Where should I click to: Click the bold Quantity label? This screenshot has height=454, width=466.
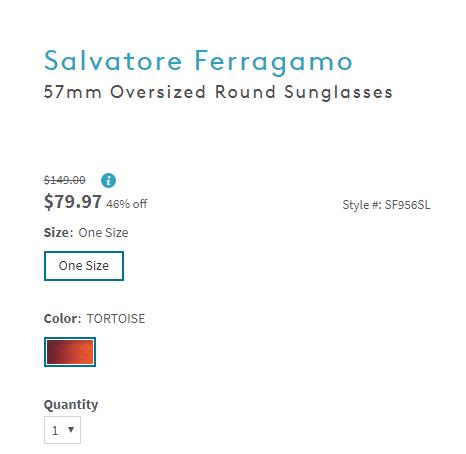click(x=71, y=405)
